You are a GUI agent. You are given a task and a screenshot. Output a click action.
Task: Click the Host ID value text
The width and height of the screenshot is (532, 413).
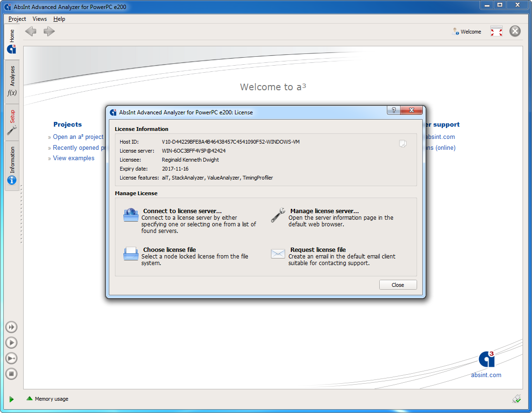[x=230, y=142]
